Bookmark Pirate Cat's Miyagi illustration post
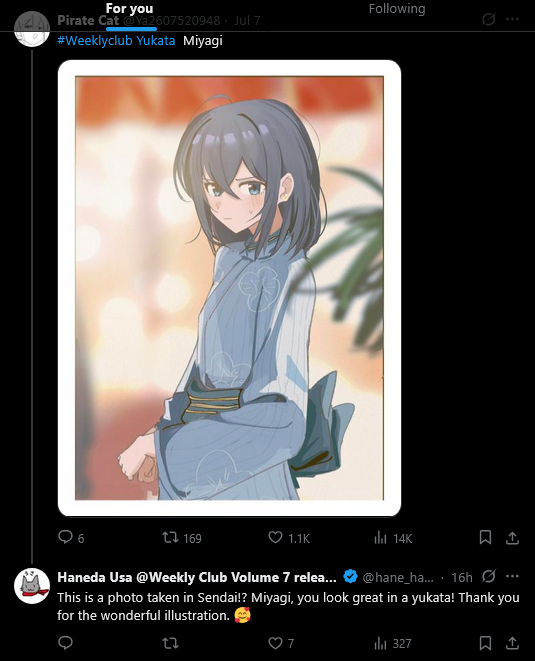Image resolution: width=535 pixels, height=661 pixels. (x=485, y=537)
